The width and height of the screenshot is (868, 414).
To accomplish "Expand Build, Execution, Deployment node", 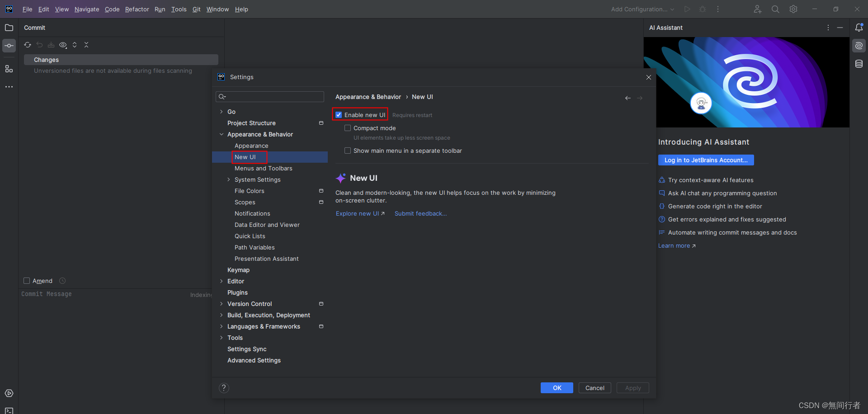I will pos(221,315).
